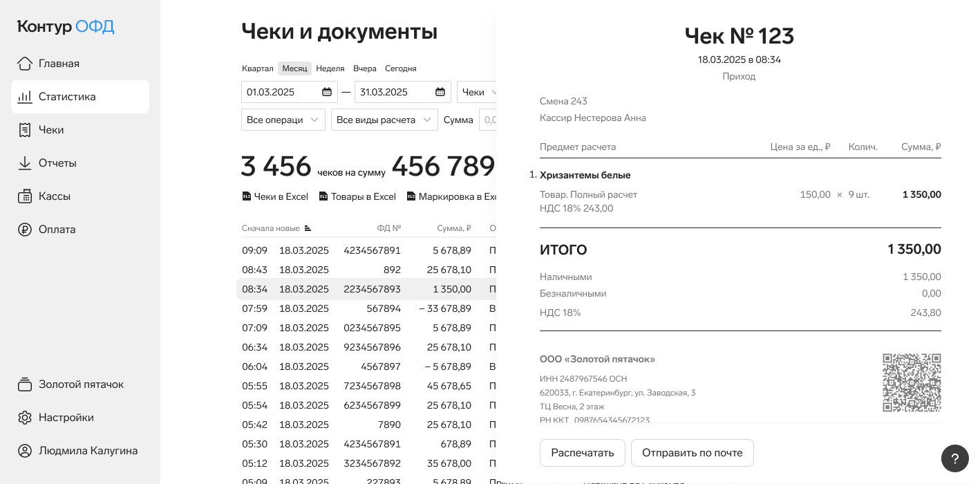
Task: Click the Excel icon beside Товары в Excel
Action: pos(323,196)
